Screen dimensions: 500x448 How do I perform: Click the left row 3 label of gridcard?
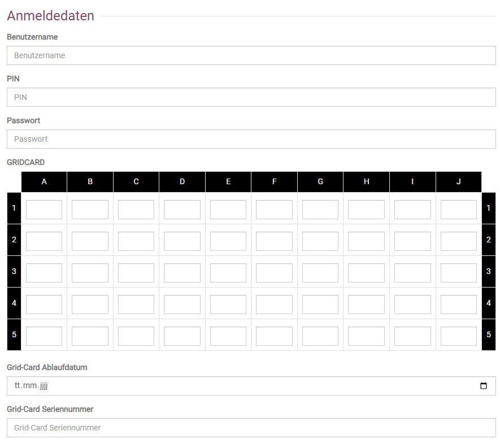click(x=14, y=271)
